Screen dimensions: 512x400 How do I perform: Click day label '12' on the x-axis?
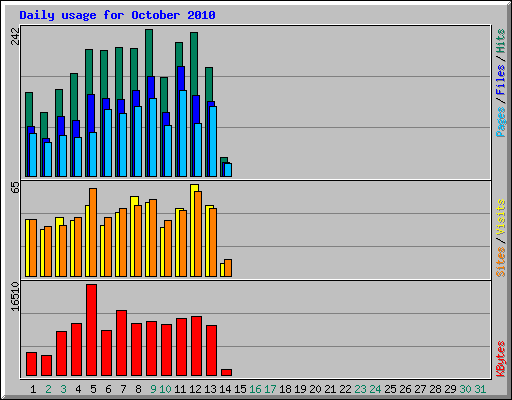[x=195, y=389]
